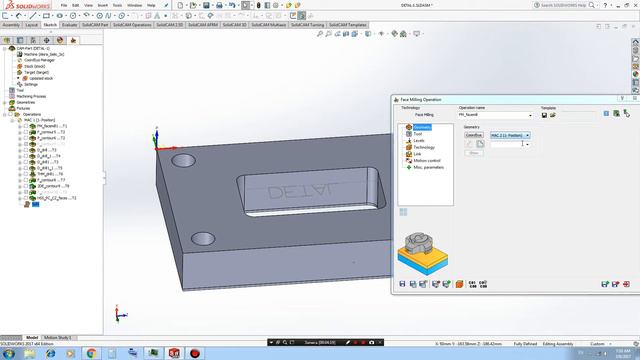The image size is (640, 360).
Task: Click Zoom to Area magnifier icon
Action: pos(329,34)
